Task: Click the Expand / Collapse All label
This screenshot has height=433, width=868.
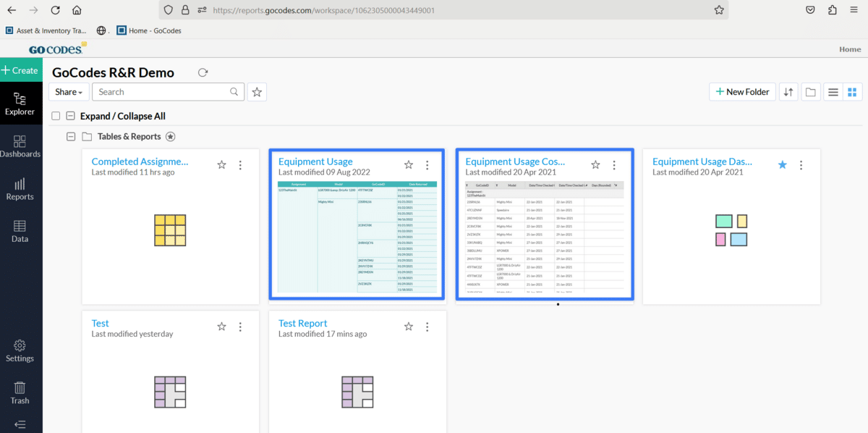Action: [123, 116]
